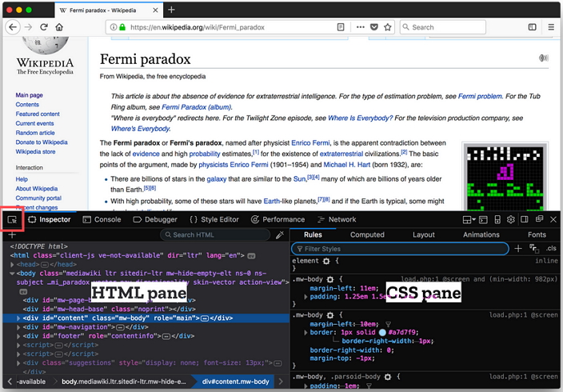
Task: Visit the Community portal link
Action: 38,198
